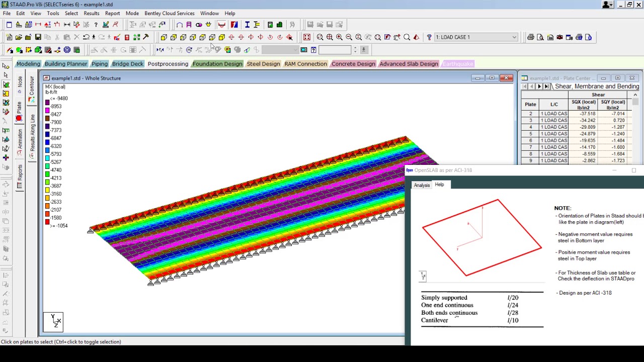Open the Concrete Design tab
The image size is (644, 362).
point(353,64)
